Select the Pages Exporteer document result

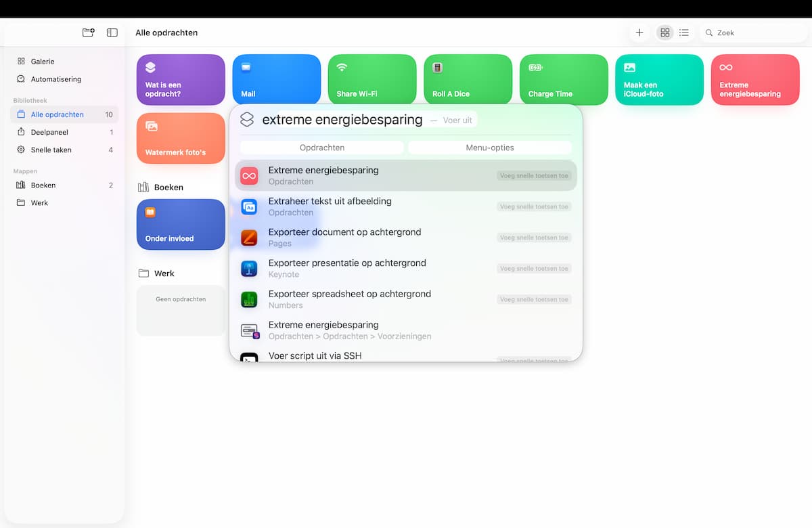click(406, 238)
